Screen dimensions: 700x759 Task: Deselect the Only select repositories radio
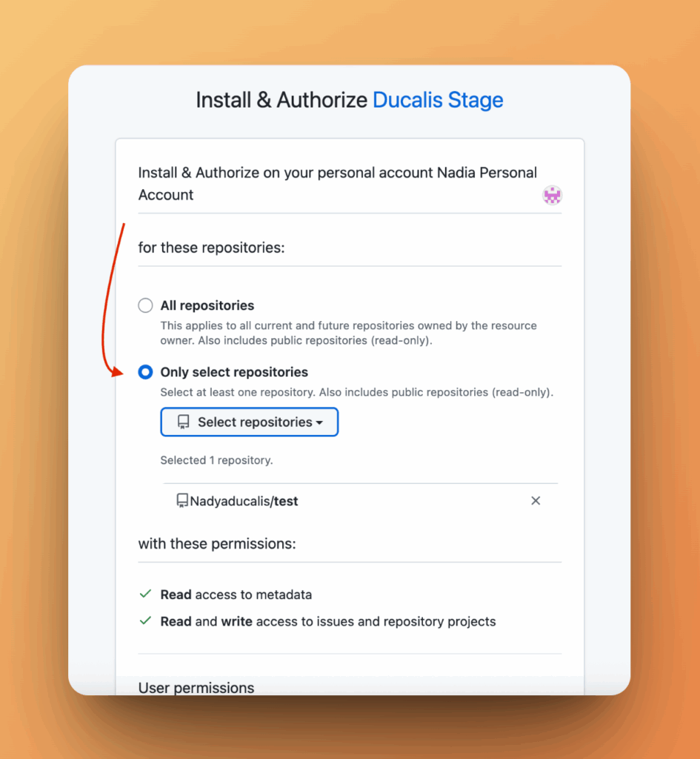pos(145,372)
